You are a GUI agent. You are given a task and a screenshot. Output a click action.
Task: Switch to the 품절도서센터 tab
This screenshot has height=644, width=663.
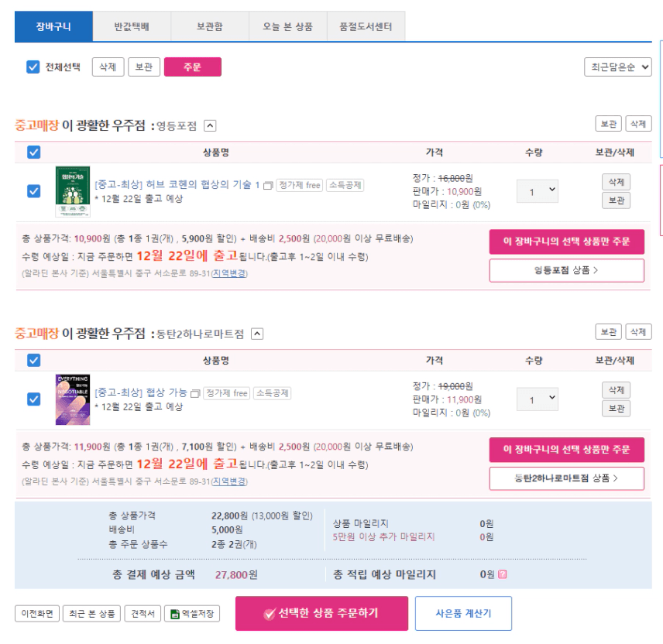[366, 26]
